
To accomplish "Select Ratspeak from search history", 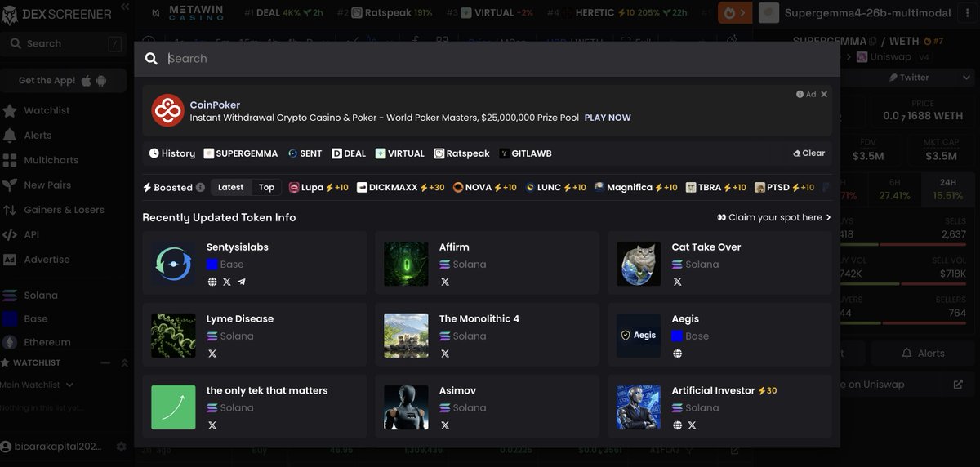I will click(462, 153).
